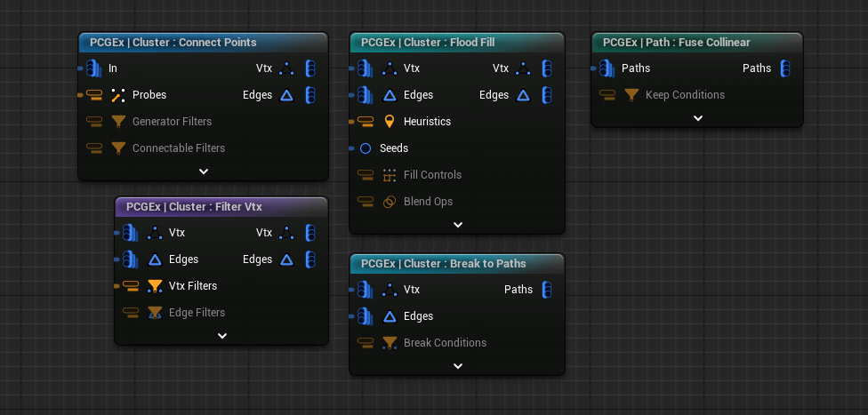This screenshot has height=415, width=868.
Task: Click the Break Conditions funnel icon
Action: [390, 343]
